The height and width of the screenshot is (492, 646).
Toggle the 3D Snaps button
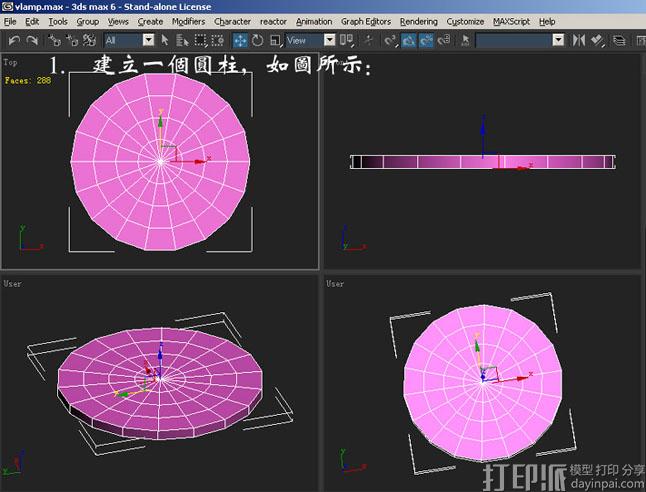pyautogui.click(x=391, y=41)
